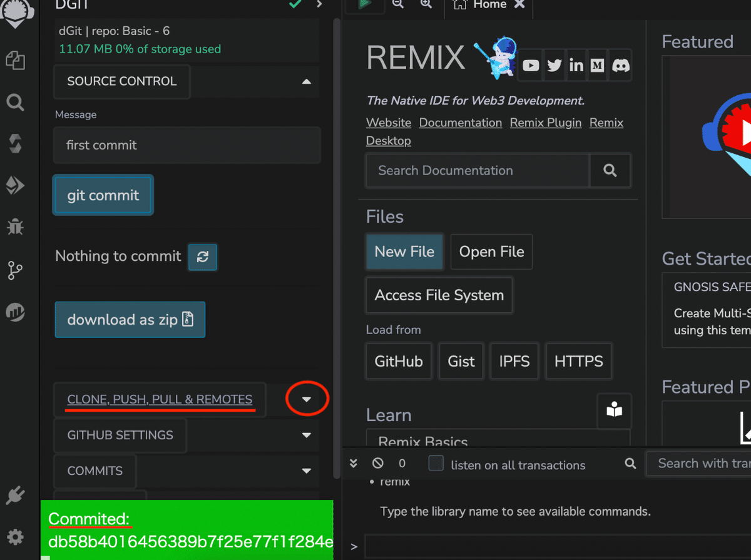Click the COMMITS header

pos(95,471)
